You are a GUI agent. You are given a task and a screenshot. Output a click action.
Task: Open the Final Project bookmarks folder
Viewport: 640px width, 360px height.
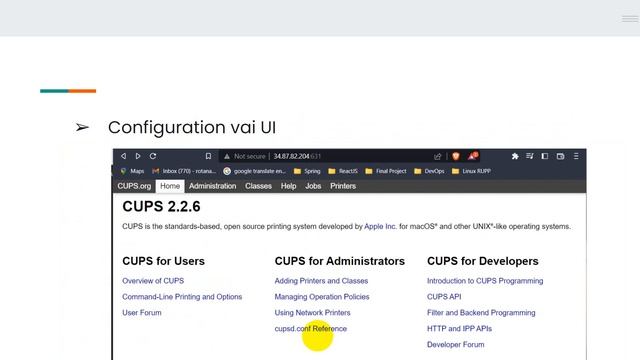[386, 171]
